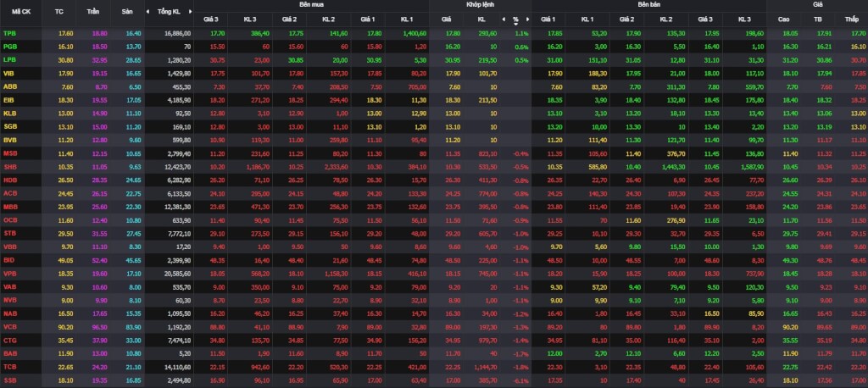This screenshot has height=388, width=868.
Task: Click the TB average price column header
Action: [818, 19]
